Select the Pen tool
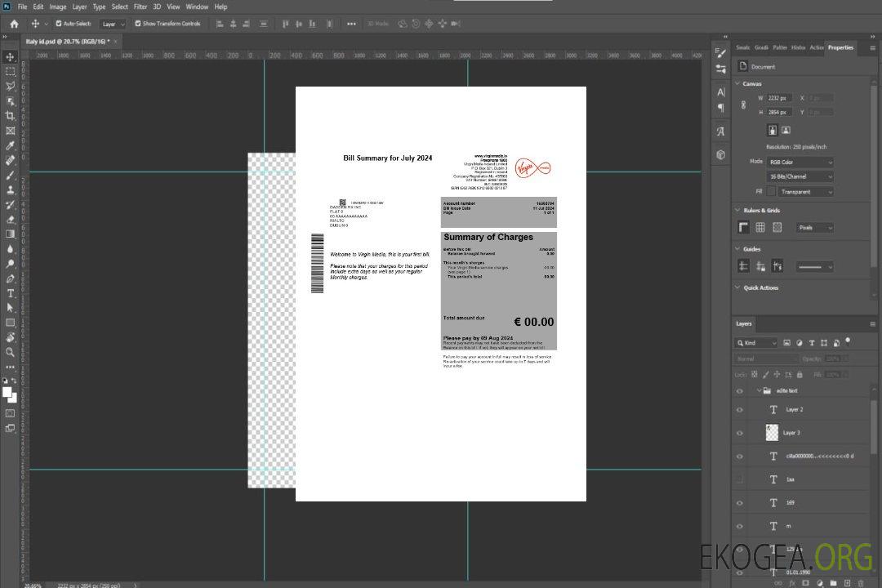Viewport: 882px width, 588px height. click(x=10, y=278)
